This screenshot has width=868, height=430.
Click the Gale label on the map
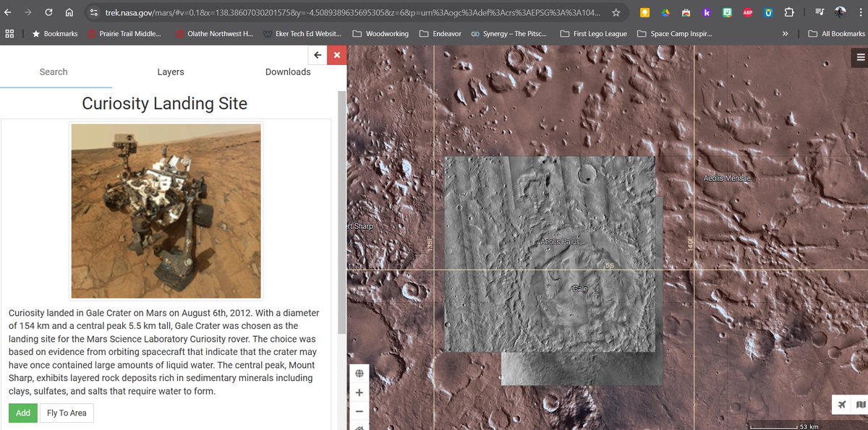point(580,288)
